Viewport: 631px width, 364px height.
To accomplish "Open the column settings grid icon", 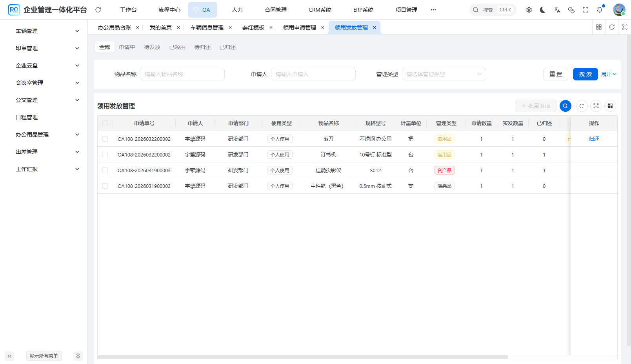I will pos(610,106).
